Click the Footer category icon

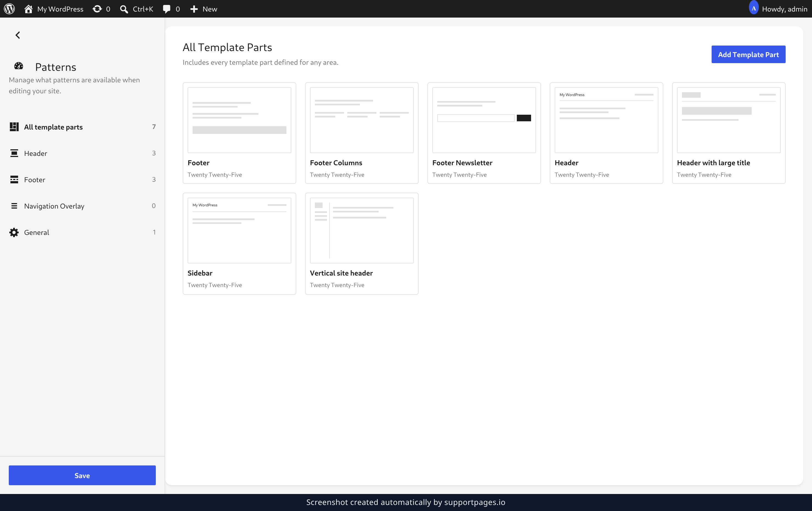pos(14,179)
